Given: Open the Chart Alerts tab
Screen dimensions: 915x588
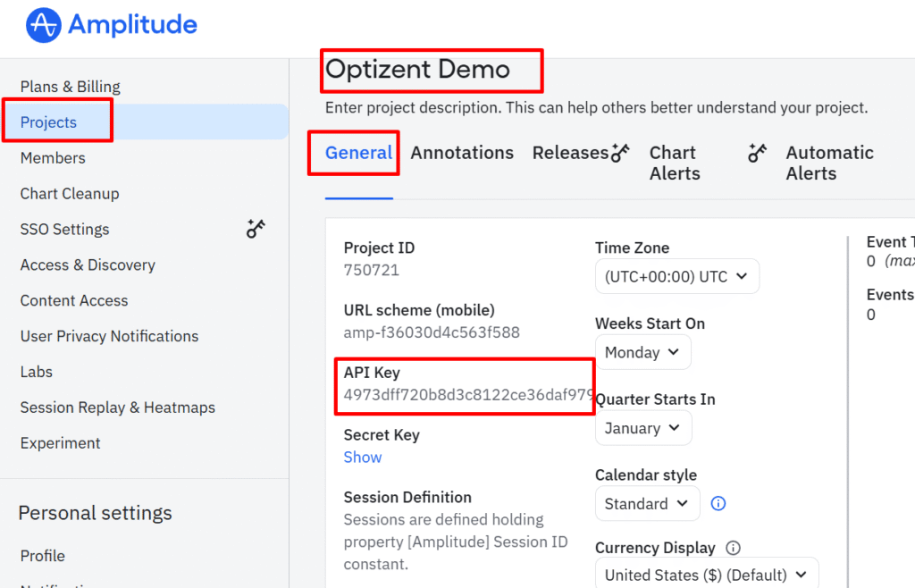Looking at the screenshot, I should (x=674, y=163).
